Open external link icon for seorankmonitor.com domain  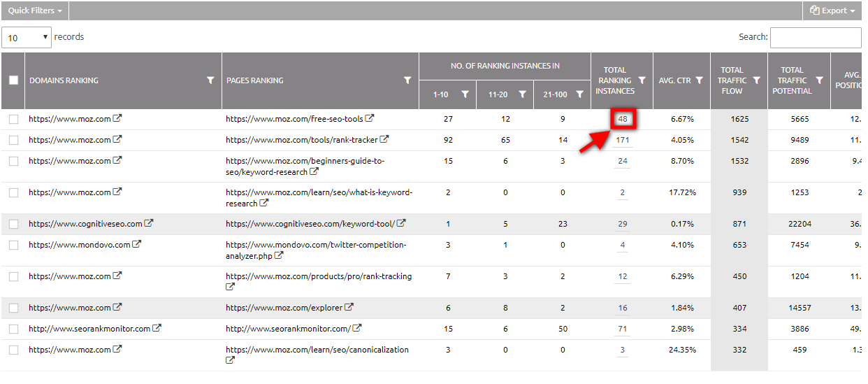point(157,328)
